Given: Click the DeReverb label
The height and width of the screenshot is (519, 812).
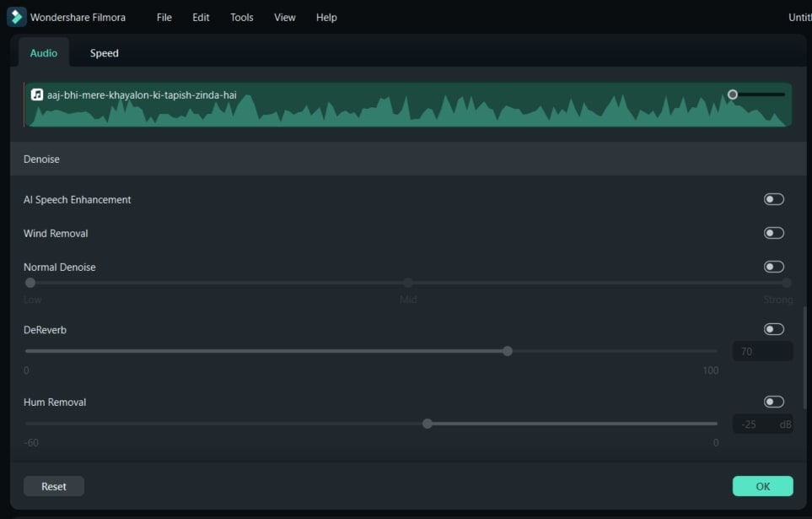Looking at the screenshot, I should click(x=45, y=330).
